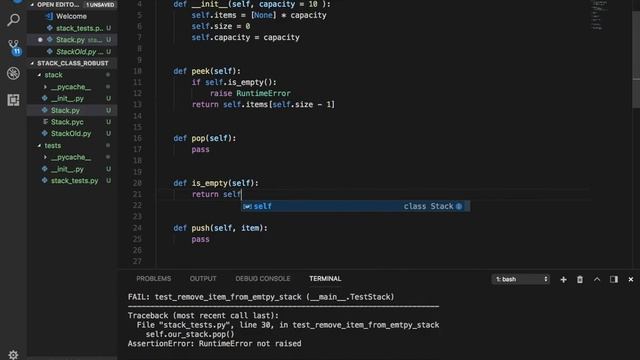Click 'def push(self, item):' on line 24

pyautogui.click(x=220, y=228)
